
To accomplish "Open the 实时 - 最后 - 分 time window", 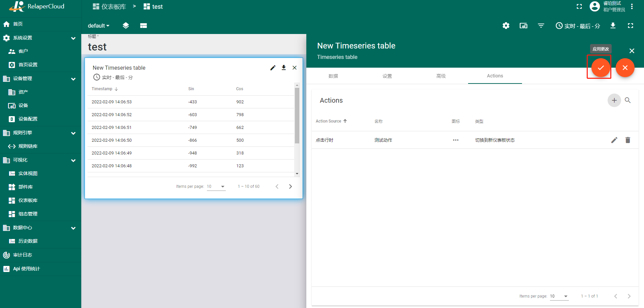I will click(578, 26).
